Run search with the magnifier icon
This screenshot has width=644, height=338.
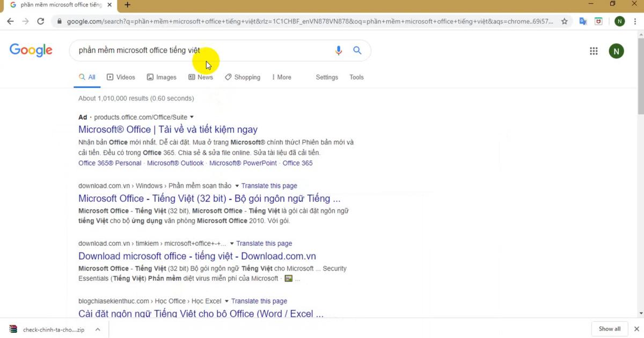(357, 50)
